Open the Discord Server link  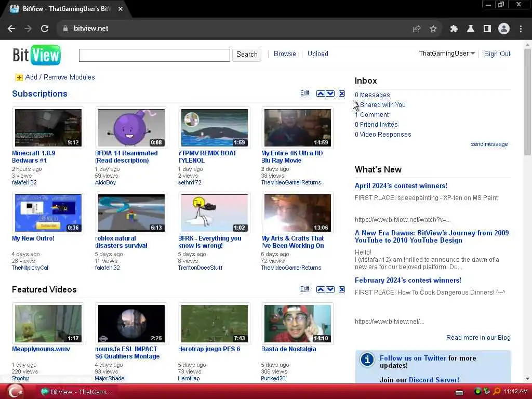[434, 380]
